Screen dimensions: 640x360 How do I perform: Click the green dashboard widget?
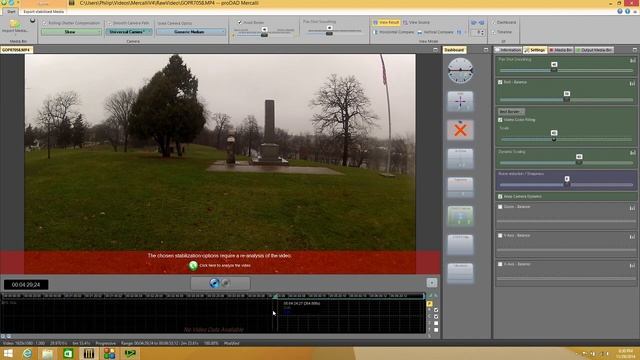click(460, 216)
